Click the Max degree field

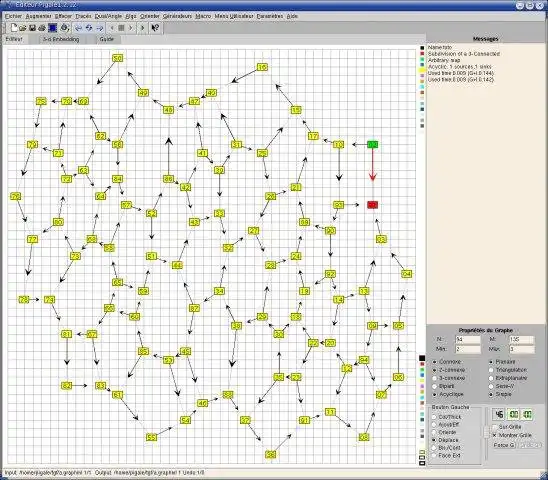521,349
